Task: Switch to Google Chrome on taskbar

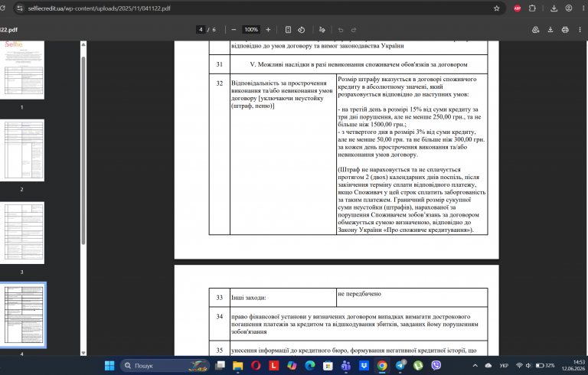Action: click(x=382, y=365)
